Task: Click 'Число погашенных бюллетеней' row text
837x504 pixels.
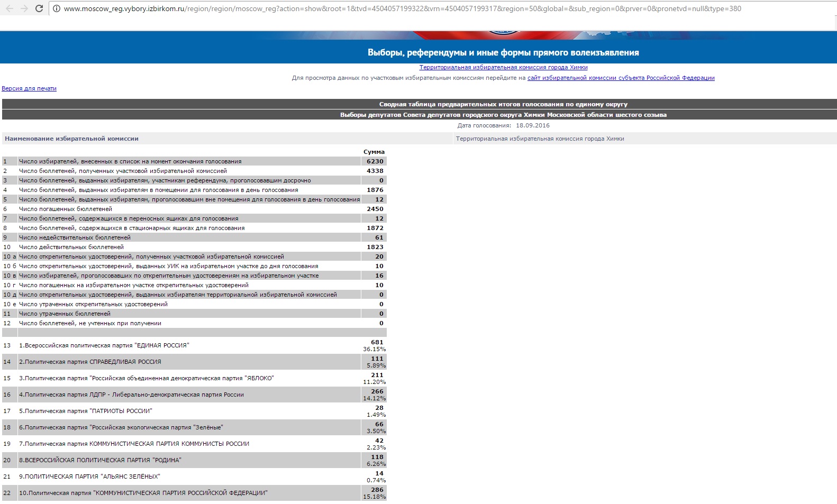Action: [x=66, y=209]
